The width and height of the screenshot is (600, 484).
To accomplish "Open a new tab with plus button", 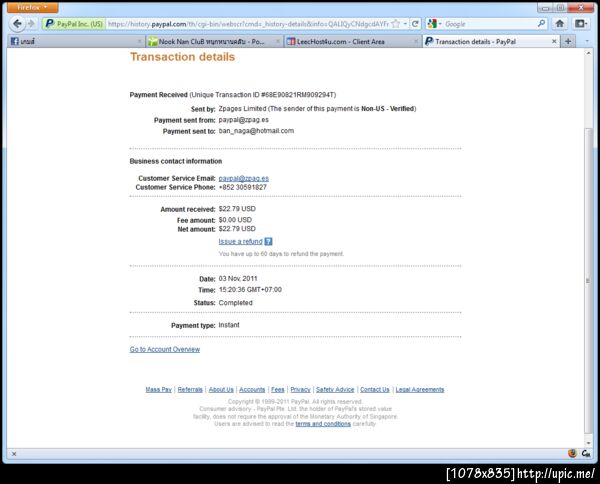I will tap(568, 41).
